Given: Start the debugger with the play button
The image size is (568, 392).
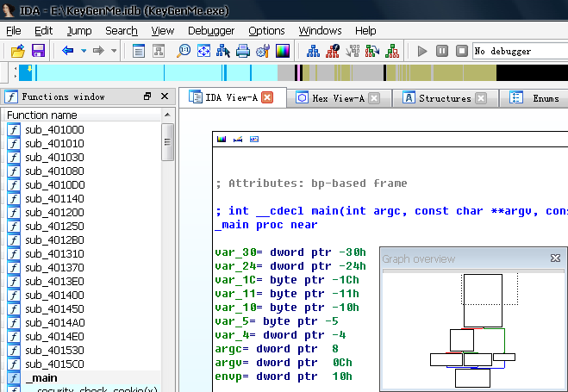Looking at the screenshot, I should pos(422,51).
